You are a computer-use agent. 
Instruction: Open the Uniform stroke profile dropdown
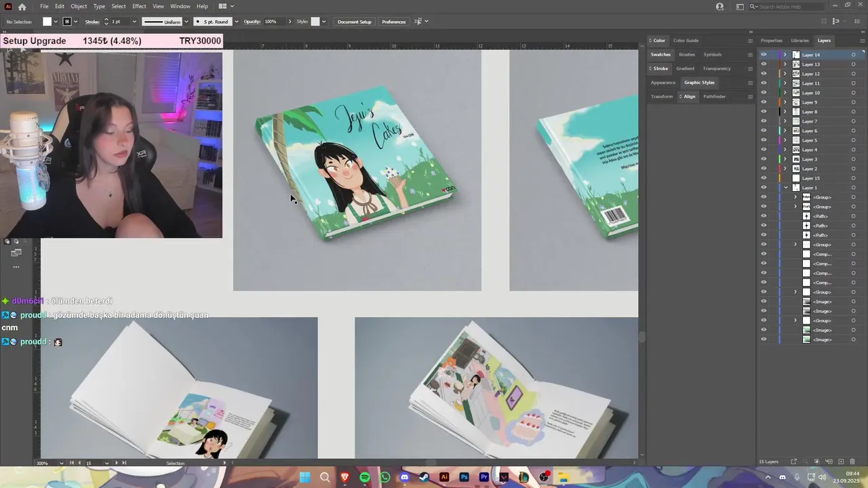[186, 22]
